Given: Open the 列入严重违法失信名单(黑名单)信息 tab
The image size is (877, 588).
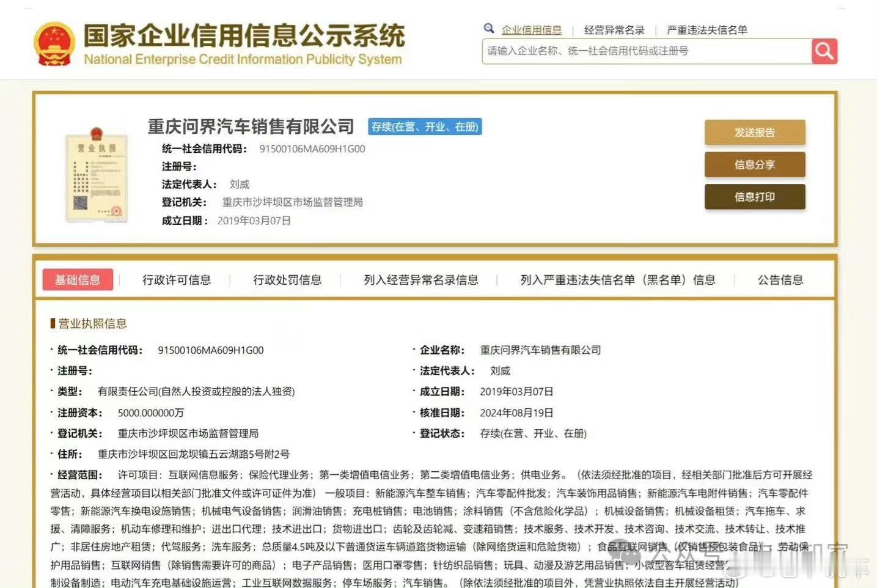Looking at the screenshot, I should point(618,280).
